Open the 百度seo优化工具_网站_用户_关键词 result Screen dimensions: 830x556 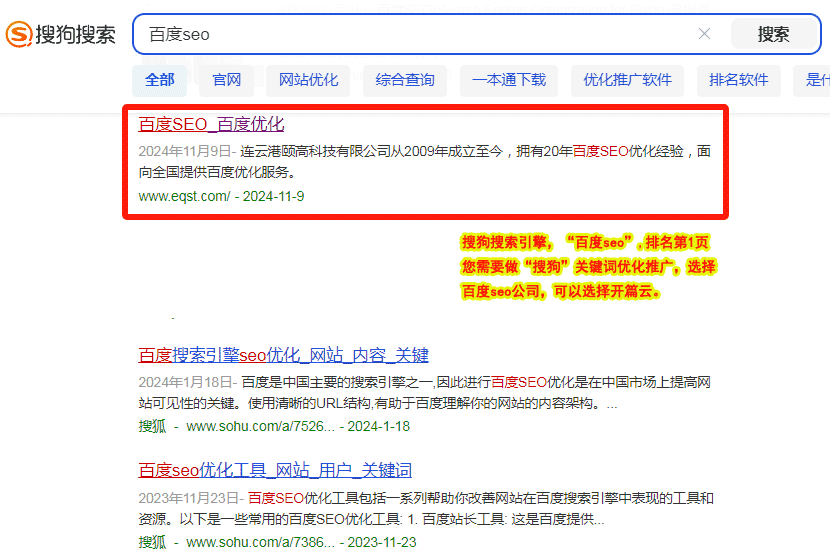tap(275, 470)
